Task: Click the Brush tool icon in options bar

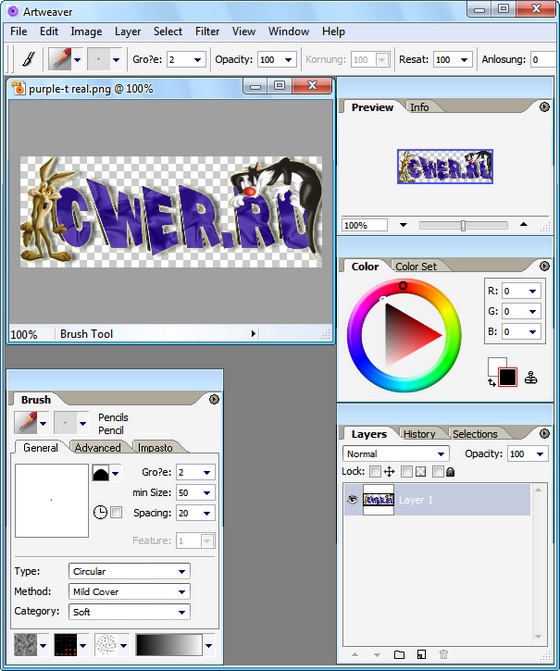Action: 28,59
